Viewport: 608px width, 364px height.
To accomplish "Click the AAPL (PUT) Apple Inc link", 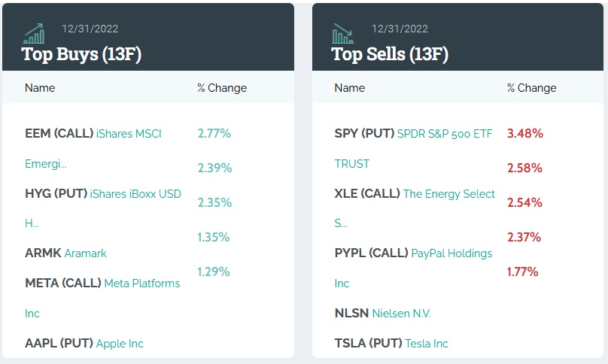I will pyautogui.click(x=84, y=344).
